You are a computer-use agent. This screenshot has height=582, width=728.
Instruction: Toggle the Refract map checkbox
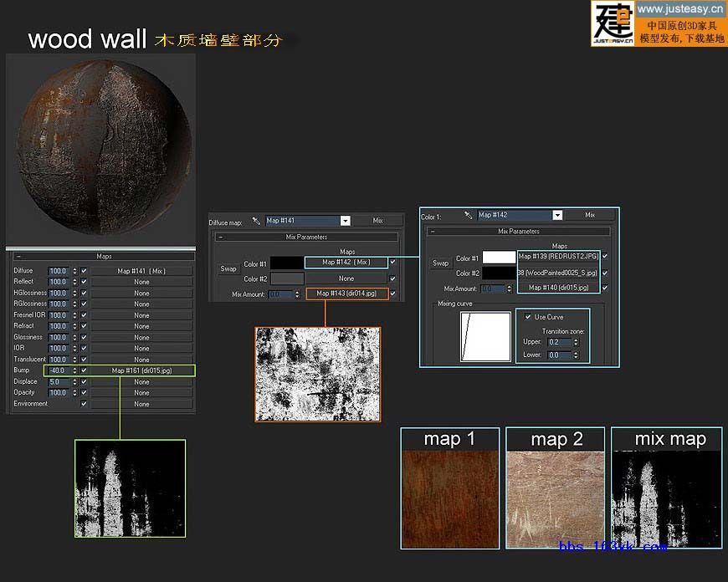click(84, 326)
